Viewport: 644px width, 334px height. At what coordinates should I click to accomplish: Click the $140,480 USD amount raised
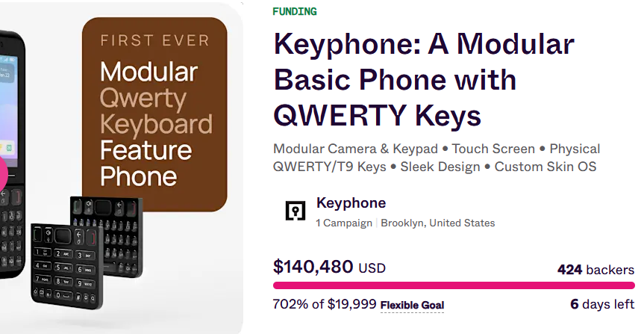tap(329, 267)
